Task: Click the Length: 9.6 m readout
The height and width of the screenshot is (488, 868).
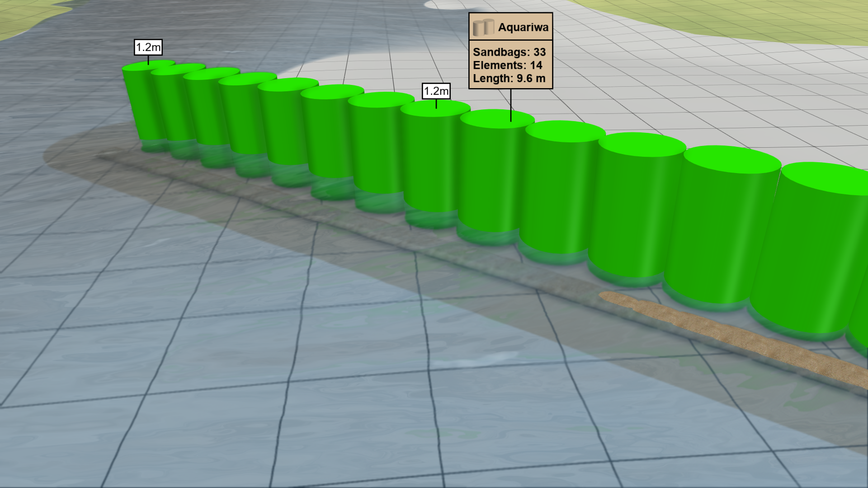Action: pyautogui.click(x=509, y=78)
